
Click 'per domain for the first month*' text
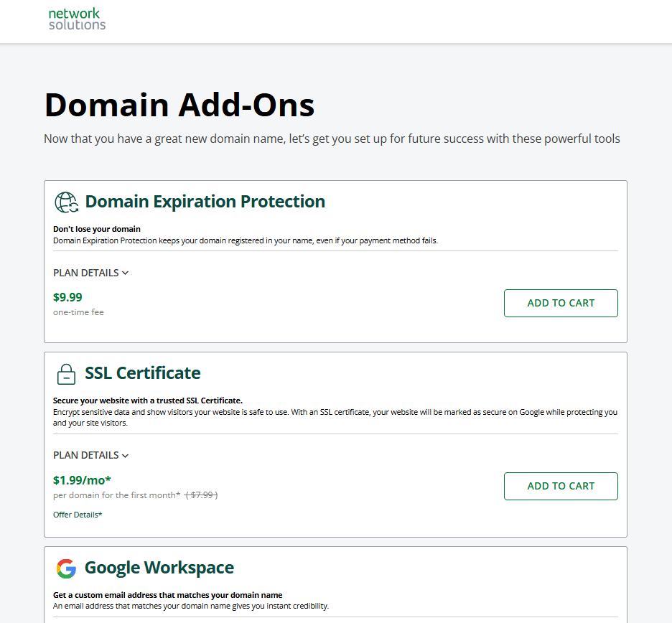tap(116, 495)
